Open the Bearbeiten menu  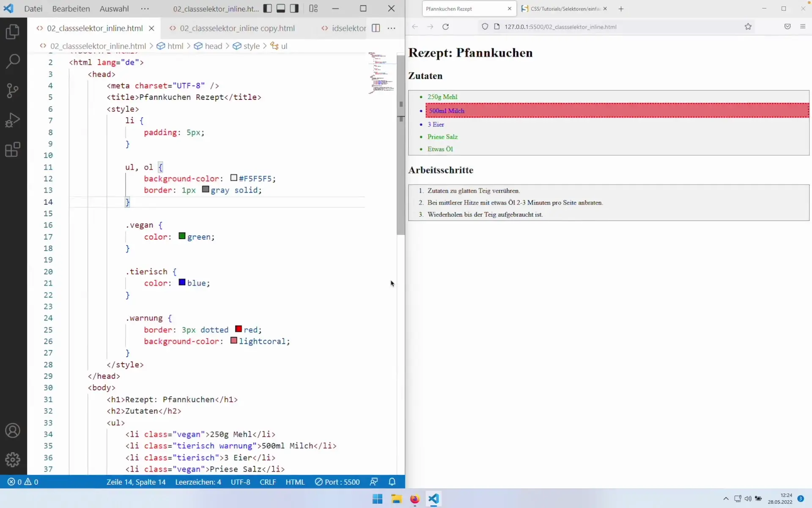coord(71,8)
